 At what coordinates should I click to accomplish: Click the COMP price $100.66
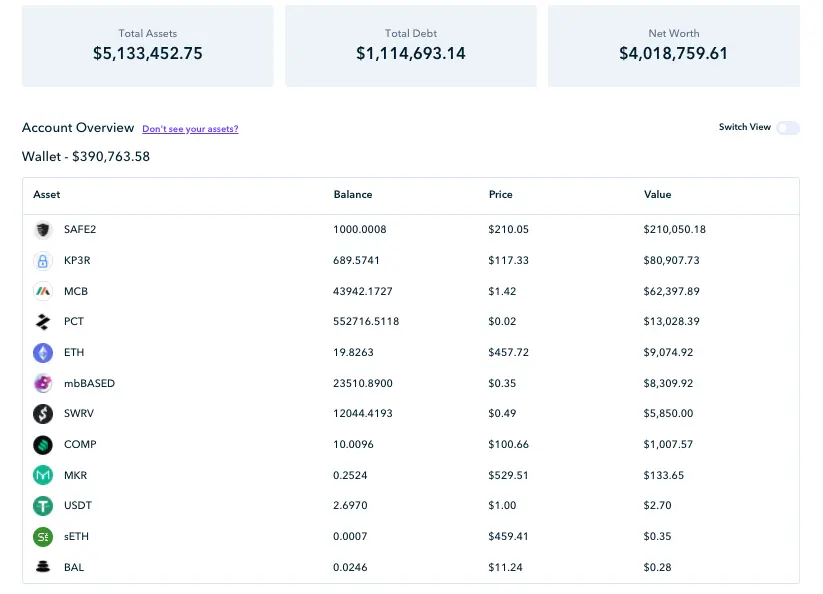[x=508, y=444]
